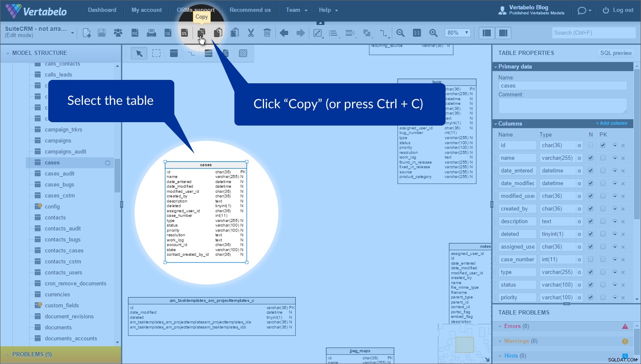Click Log out
641x364 pixels.
pos(618,10)
